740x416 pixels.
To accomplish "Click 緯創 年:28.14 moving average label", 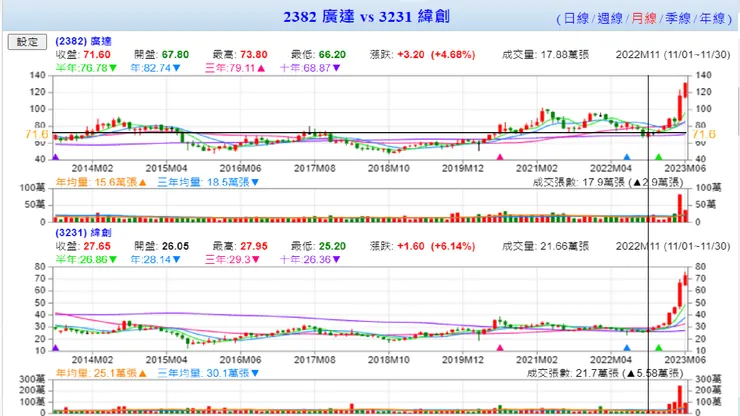I will (x=155, y=259).
